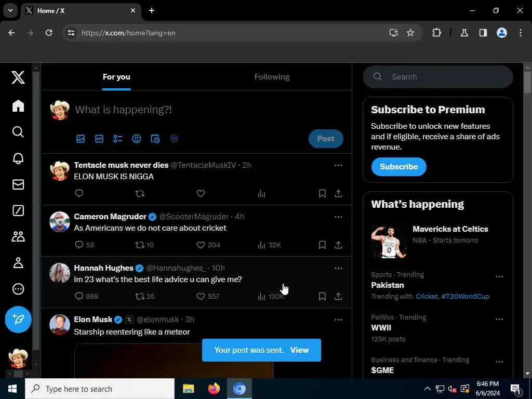View analytics of Cameron Magruder post
Image resolution: width=532 pixels, height=399 pixels.
click(261, 245)
